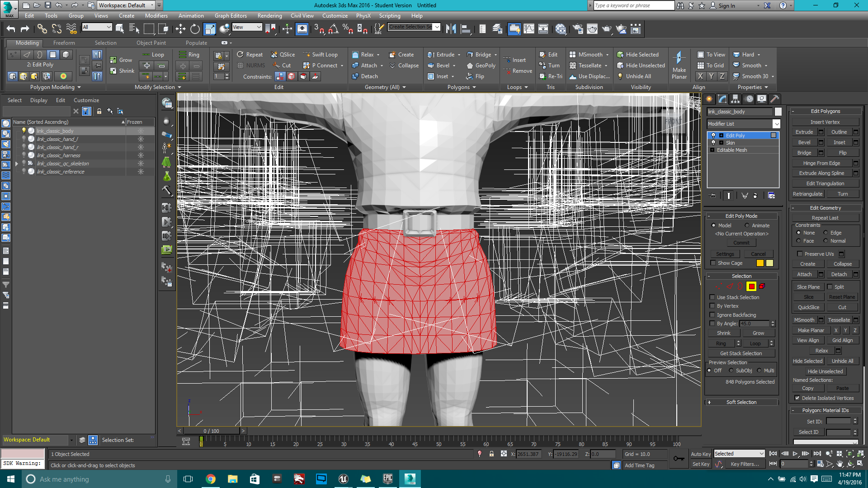Open the Snaps Toggle icon

click(319, 28)
